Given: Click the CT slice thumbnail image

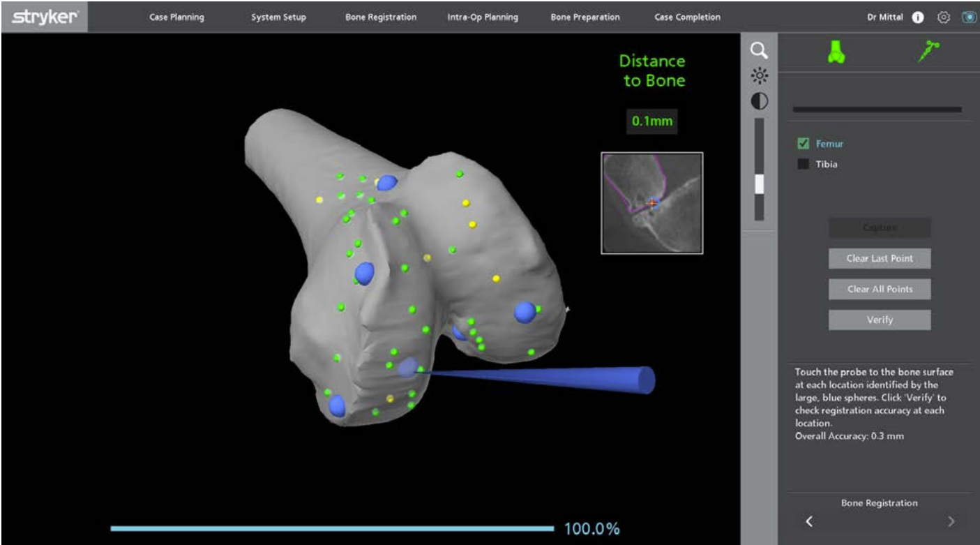Looking at the screenshot, I should [x=651, y=203].
